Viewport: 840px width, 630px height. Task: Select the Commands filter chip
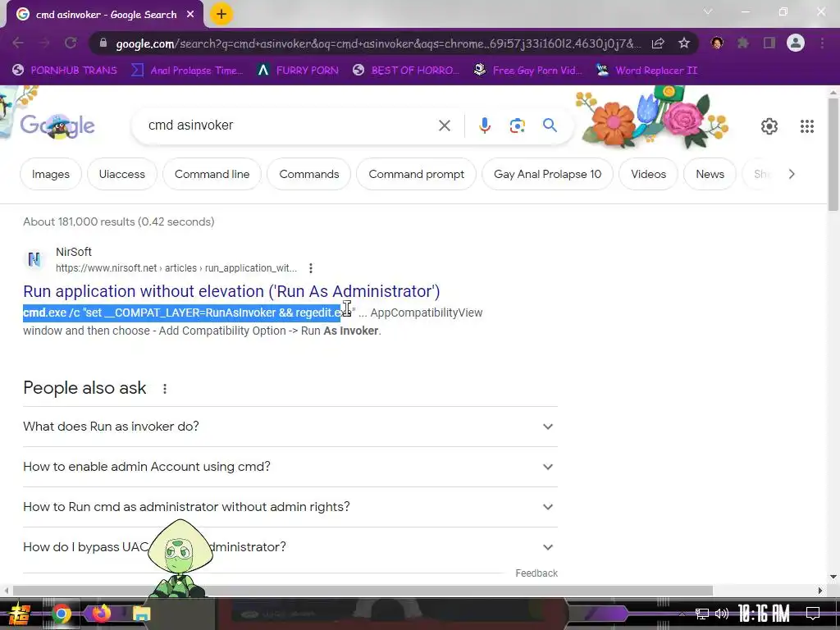[308, 174]
